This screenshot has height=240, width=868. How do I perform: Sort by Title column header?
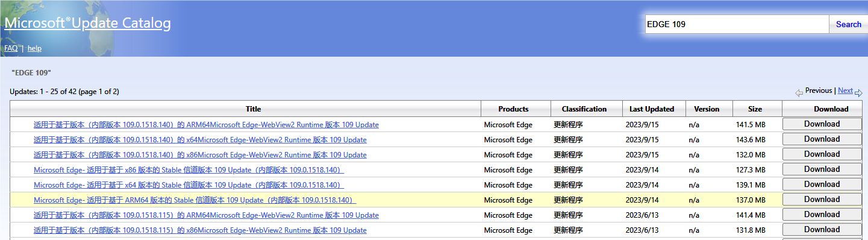point(254,109)
